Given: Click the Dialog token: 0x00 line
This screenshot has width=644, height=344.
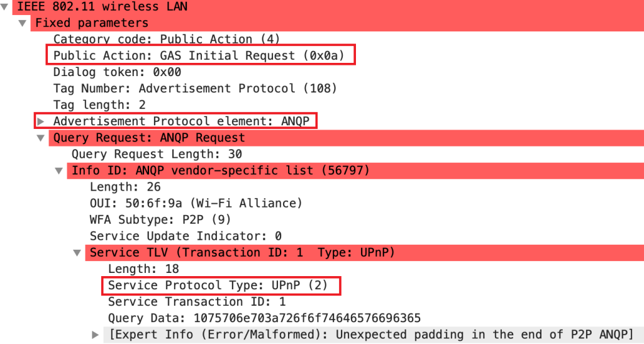Looking at the screenshot, I should point(117,72).
